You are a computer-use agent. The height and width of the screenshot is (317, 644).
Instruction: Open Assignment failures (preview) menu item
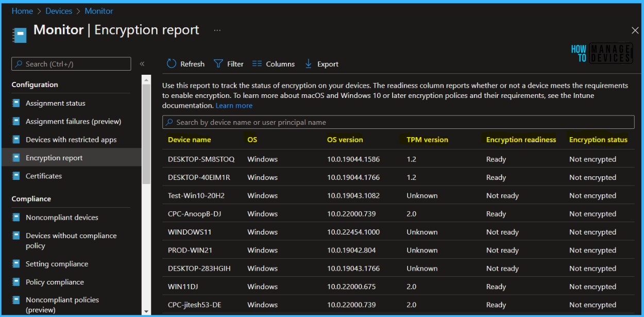click(x=74, y=122)
